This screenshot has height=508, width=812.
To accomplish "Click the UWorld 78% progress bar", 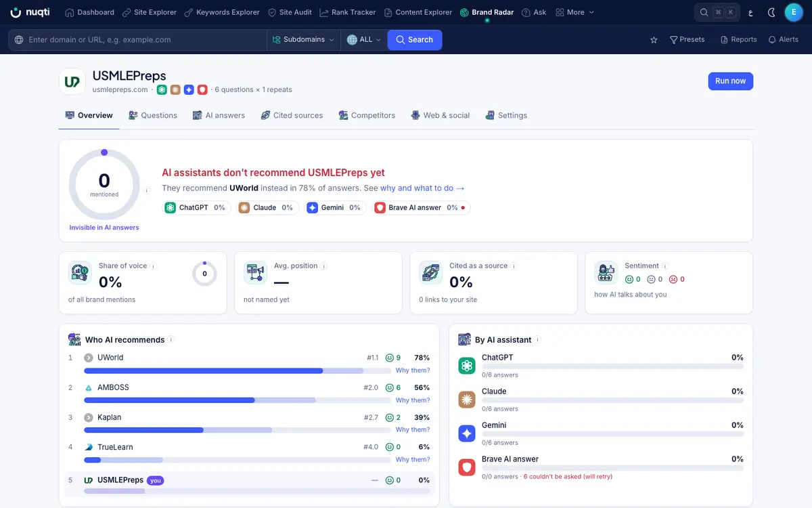I will [237, 371].
